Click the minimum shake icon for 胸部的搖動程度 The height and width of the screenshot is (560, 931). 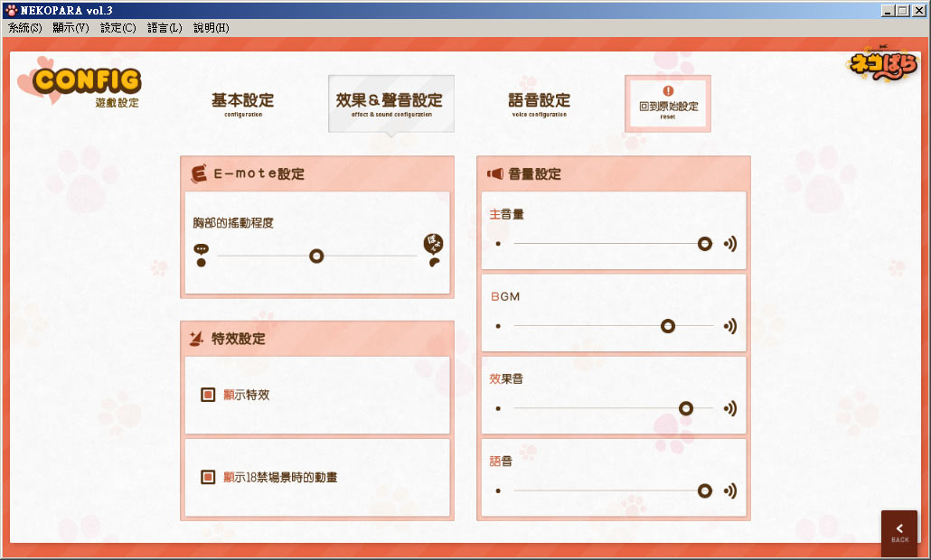coord(201,256)
